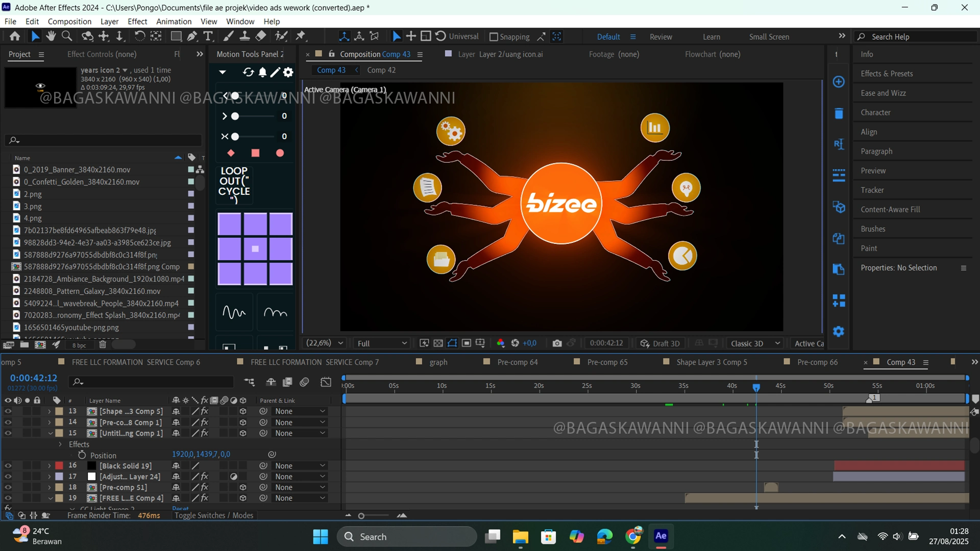Hide layer 14 Pre-comp Comp 1 visibility
Screen dimensions: 980x551
8,422
